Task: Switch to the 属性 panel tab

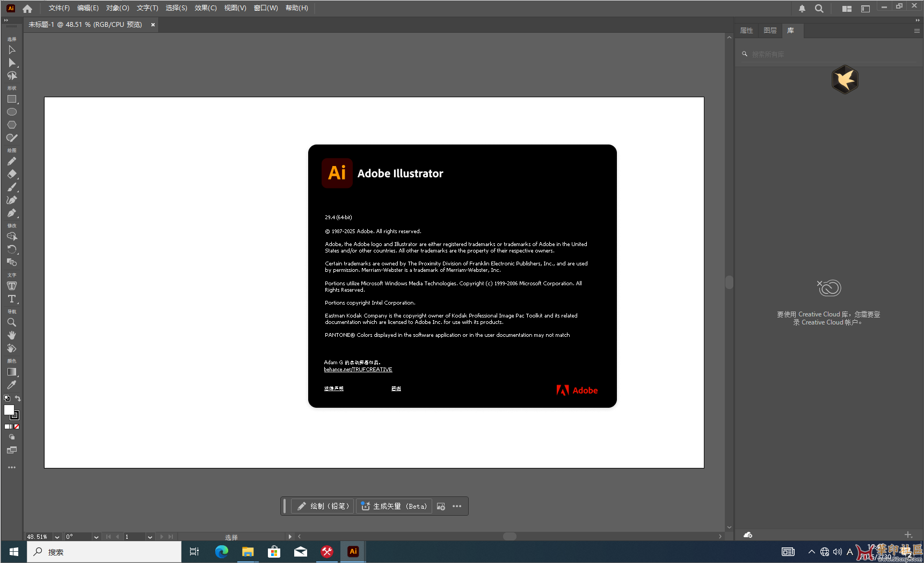Action: (746, 31)
